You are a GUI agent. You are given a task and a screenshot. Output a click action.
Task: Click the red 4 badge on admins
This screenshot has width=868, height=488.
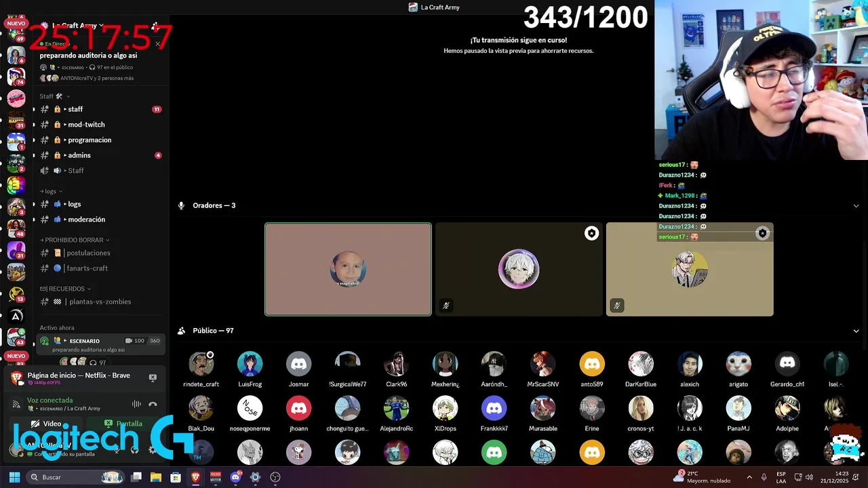point(158,155)
